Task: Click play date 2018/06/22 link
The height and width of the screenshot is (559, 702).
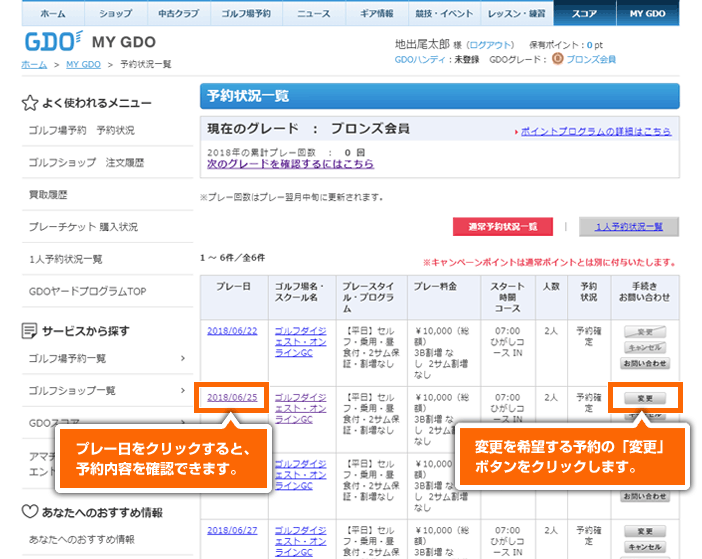Action: [232, 331]
